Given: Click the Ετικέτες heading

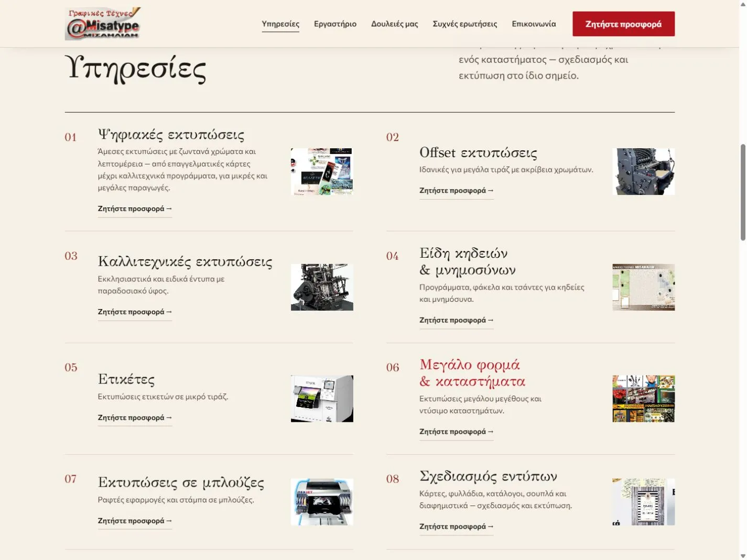Looking at the screenshot, I should click(126, 379).
